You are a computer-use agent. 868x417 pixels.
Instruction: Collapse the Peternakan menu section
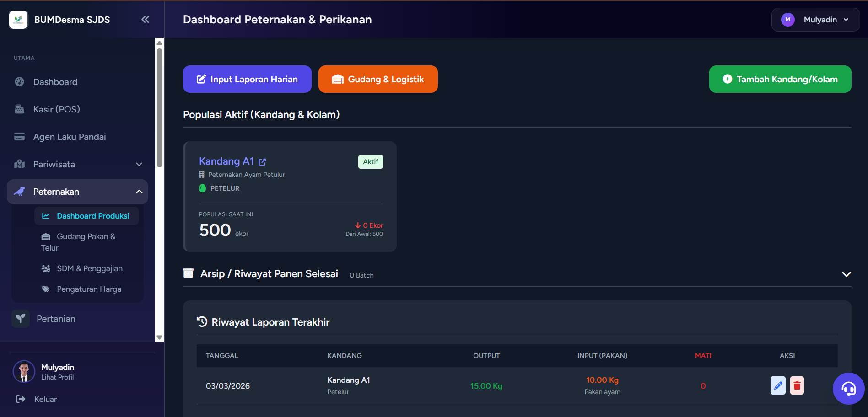point(139,192)
